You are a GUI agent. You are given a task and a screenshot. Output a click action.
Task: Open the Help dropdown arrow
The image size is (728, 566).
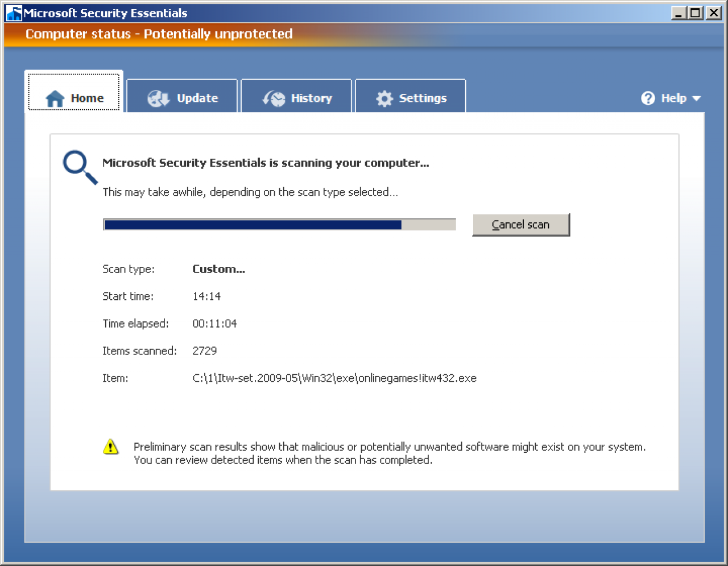[696, 99]
